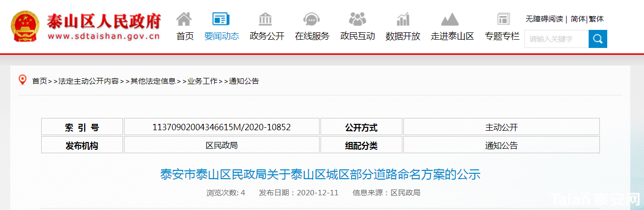644x210 pixels.
Task: Click the 政务公开 building icon
Action: click(x=265, y=19)
